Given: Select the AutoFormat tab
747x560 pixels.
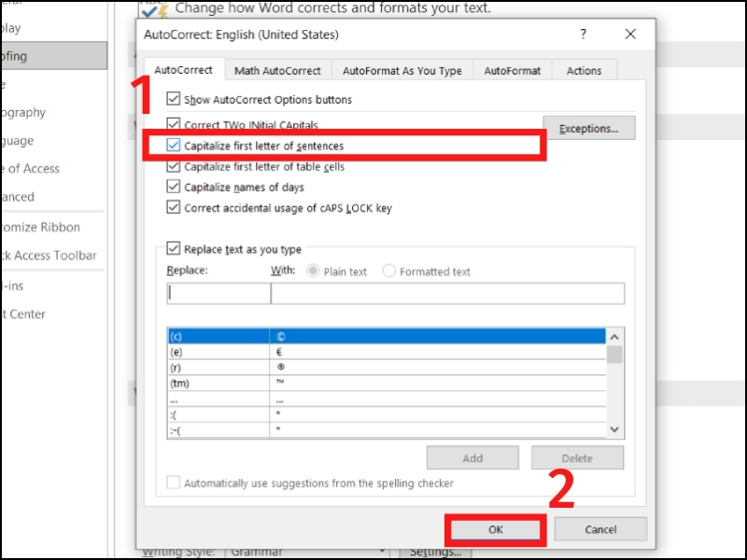Looking at the screenshot, I should [x=513, y=71].
